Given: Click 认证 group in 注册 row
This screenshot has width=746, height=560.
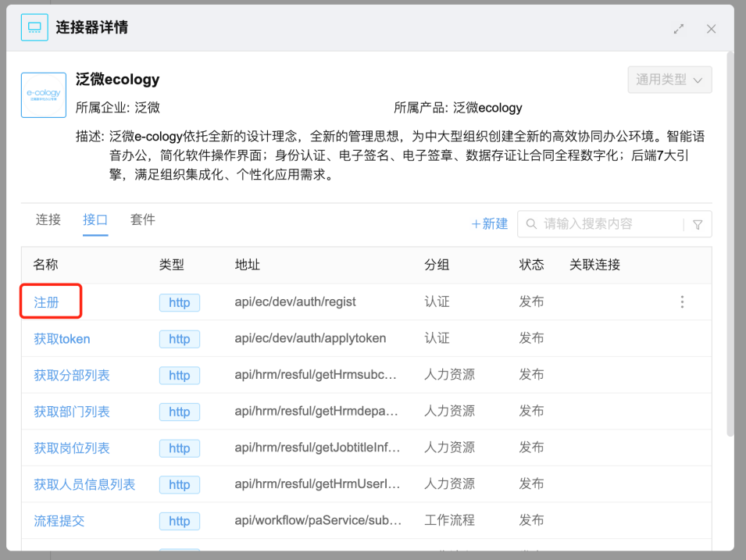Looking at the screenshot, I should pyautogui.click(x=437, y=301).
